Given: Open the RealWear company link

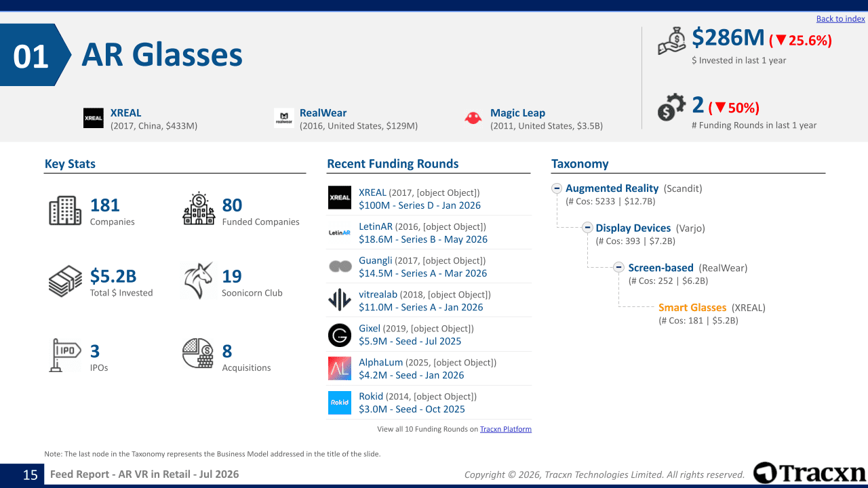Looking at the screenshot, I should pyautogui.click(x=323, y=113).
